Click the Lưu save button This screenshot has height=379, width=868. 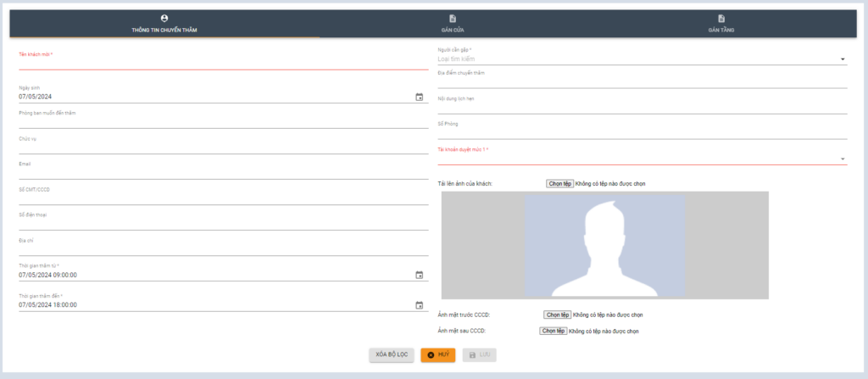[479, 354]
